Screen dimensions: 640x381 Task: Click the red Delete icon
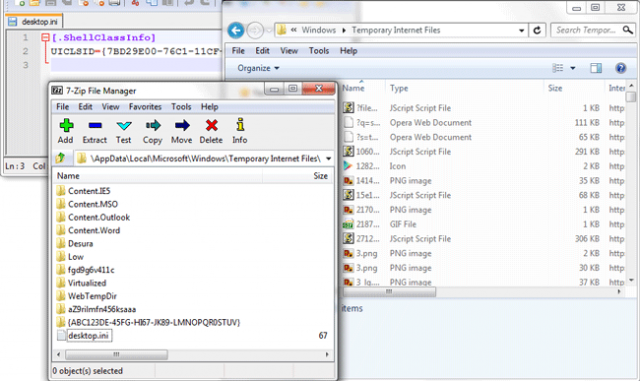point(211,126)
